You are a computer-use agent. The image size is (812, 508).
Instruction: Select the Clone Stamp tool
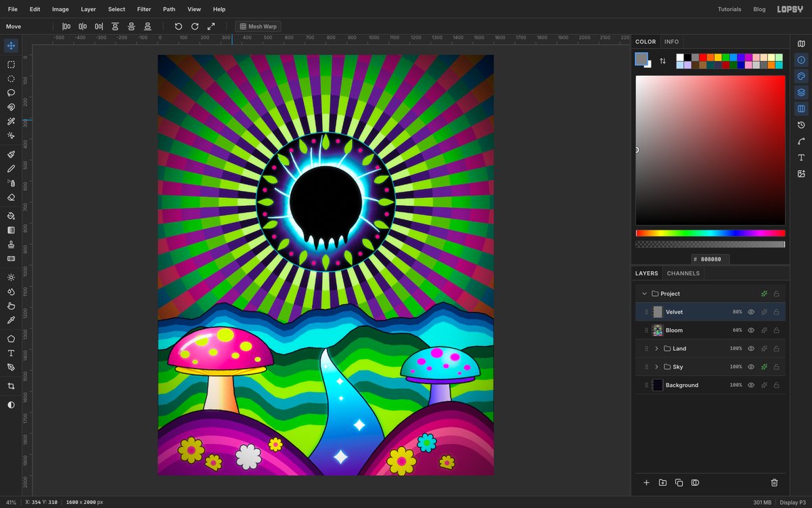[11, 245]
